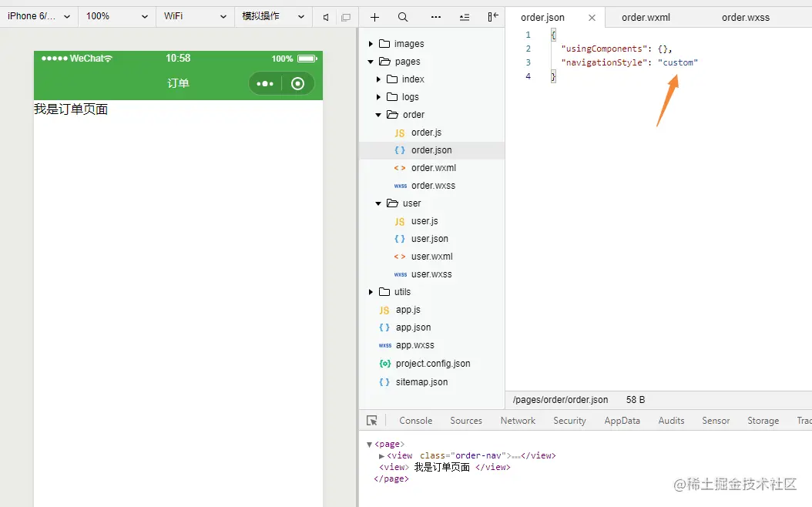Image resolution: width=812 pixels, height=507 pixels.
Task: Click the "usingComponents" key in editor
Action: click(x=604, y=49)
